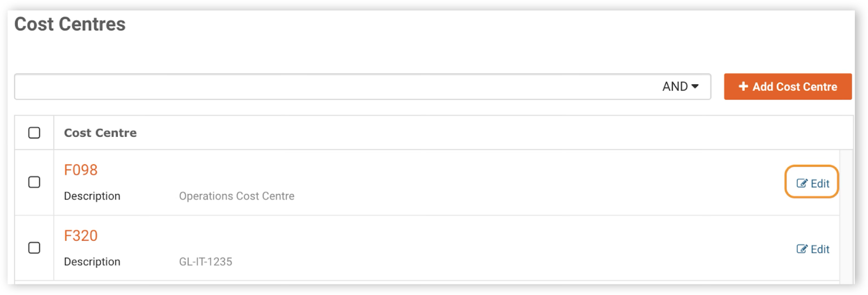Tick the select-all checkbox in table header
The image size is (868, 295).
click(x=34, y=133)
